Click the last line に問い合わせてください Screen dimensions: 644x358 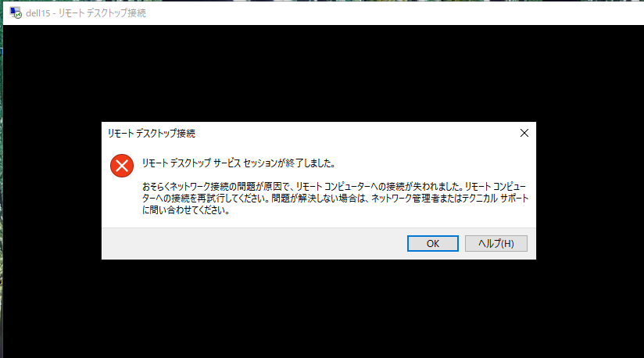(x=186, y=210)
